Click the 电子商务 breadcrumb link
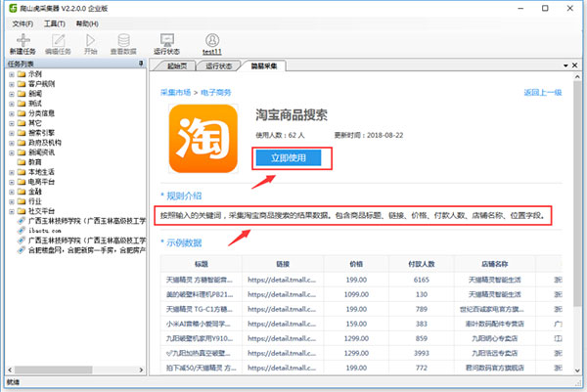The height and width of the screenshot is (392, 587). click(x=216, y=93)
